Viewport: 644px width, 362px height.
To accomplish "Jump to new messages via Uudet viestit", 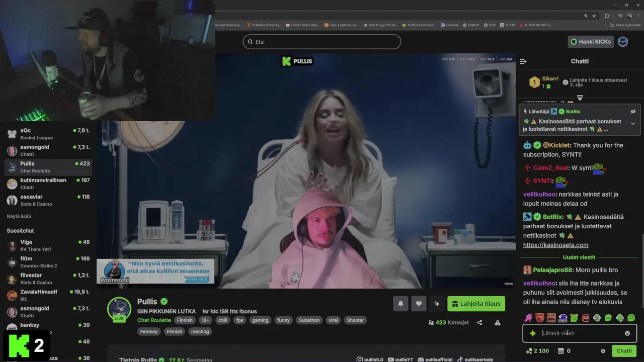I will (x=579, y=257).
